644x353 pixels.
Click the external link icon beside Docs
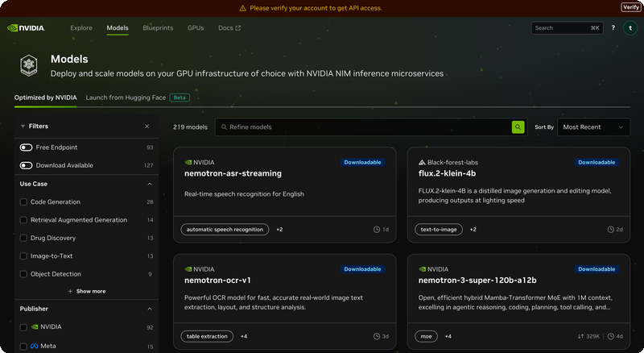coord(237,28)
